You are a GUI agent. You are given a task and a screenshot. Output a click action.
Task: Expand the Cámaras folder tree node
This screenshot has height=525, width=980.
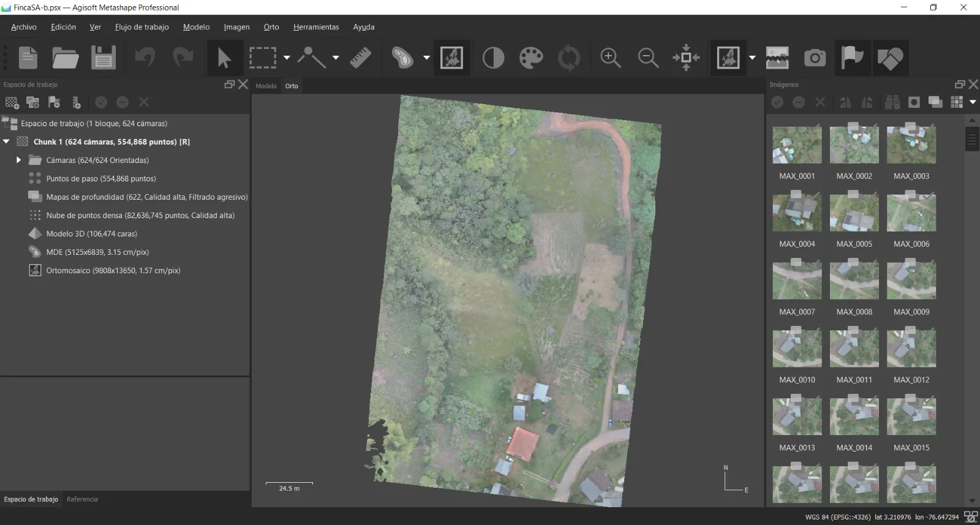(x=18, y=160)
